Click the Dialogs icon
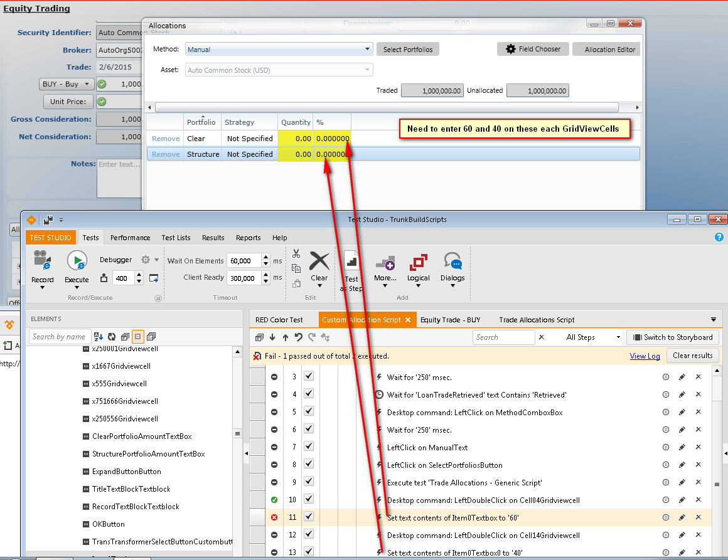Screen dimensions: 728x560 click(x=452, y=261)
